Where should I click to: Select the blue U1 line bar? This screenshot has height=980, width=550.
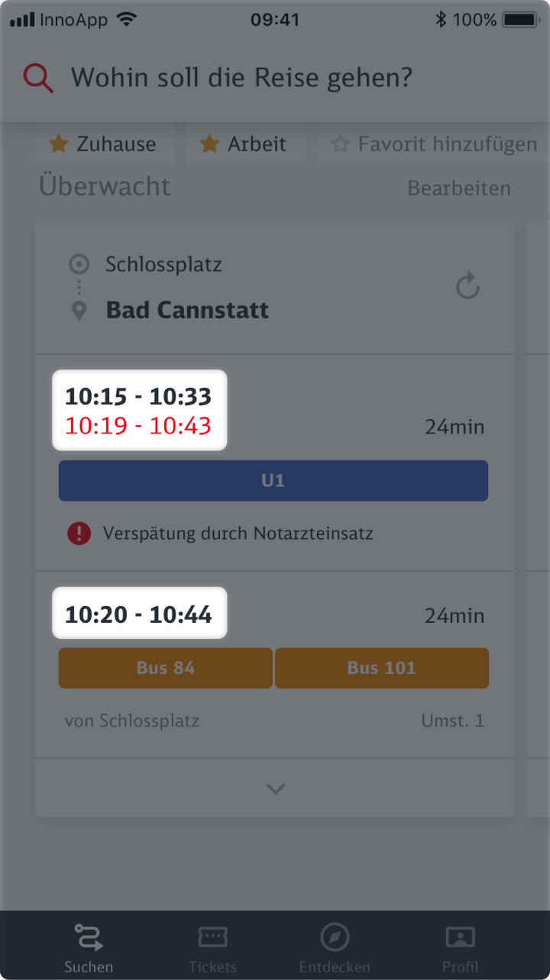coord(273,481)
